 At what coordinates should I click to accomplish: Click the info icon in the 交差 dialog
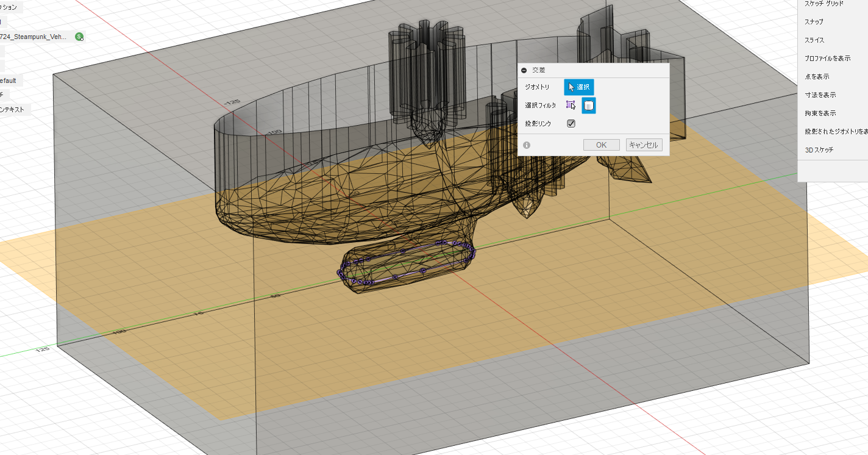click(527, 145)
